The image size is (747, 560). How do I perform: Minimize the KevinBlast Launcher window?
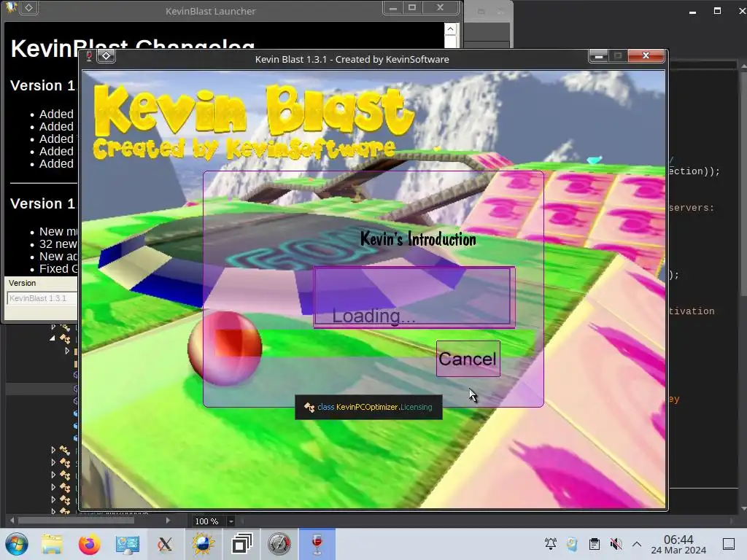click(393, 7)
